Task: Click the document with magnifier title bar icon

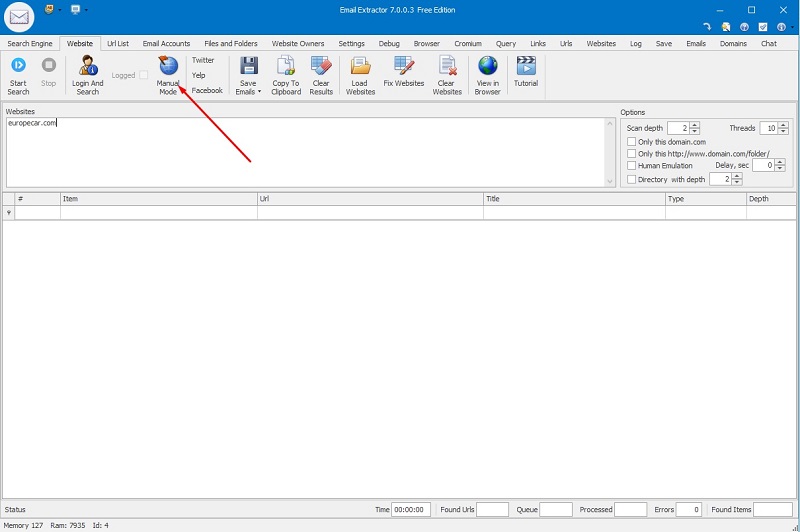Action: pyautogui.click(x=726, y=27)
